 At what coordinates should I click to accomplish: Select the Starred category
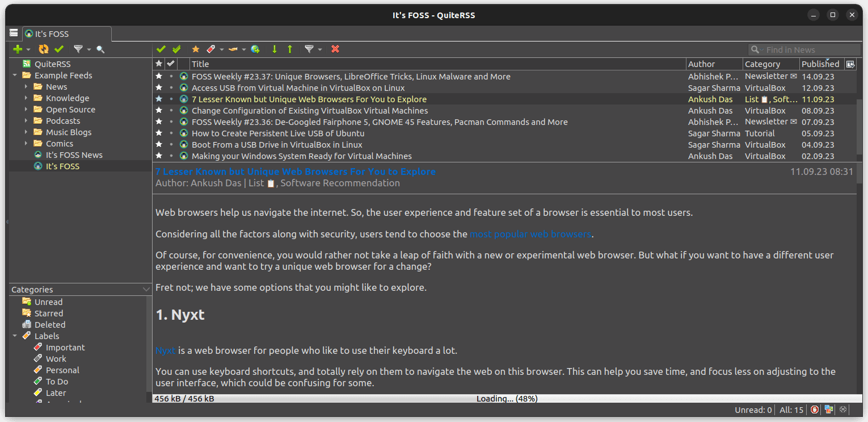coord(48,314)
